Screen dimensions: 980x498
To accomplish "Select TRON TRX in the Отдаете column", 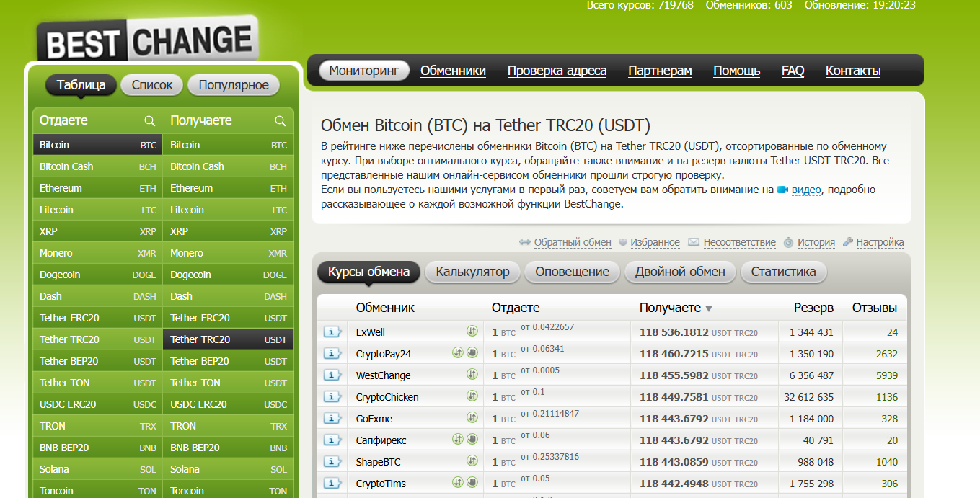I will (98, 426).
